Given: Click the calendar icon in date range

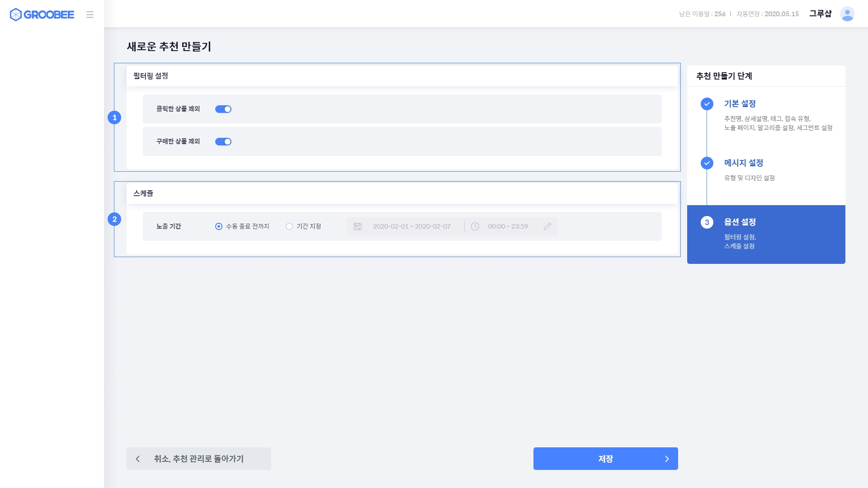Looking at the screenshot, I should pyautogui.click(x=358, y=226).
